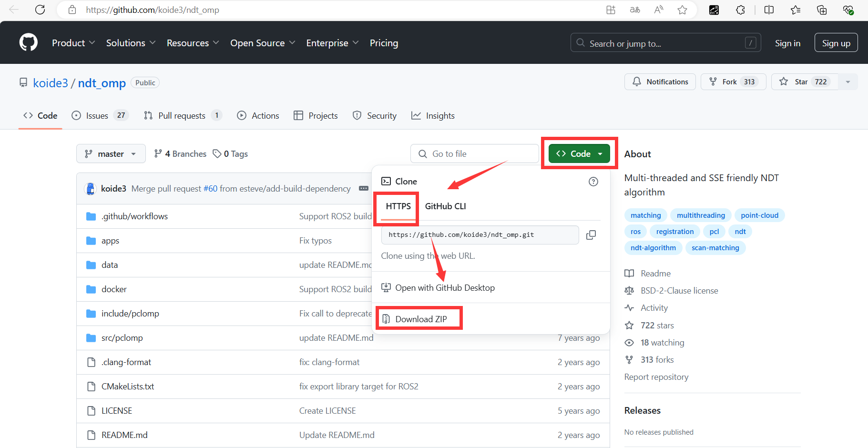Image resolution: width=868 pixels, height=448 pixels.
Task: View the 0 Tags link
Action: pyautogui.click(x=230, y=153)
